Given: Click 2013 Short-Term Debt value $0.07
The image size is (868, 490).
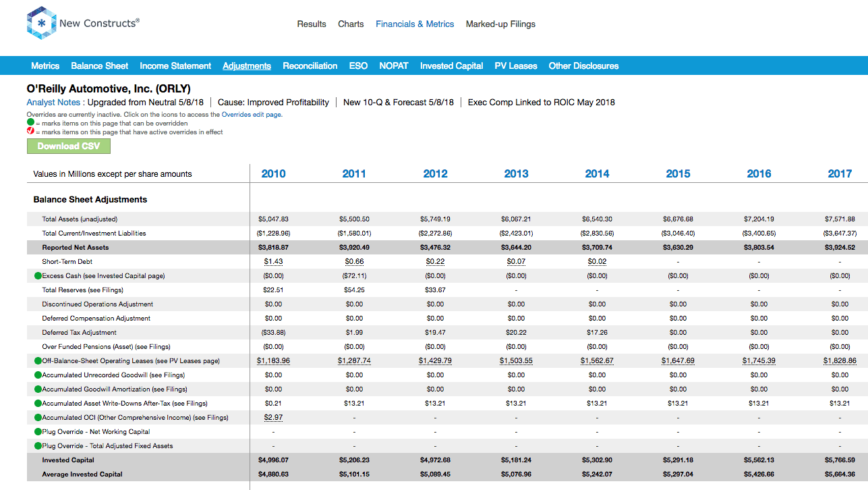Looking at the screenshot, I should pyautogui.click(x=516, y=261).
